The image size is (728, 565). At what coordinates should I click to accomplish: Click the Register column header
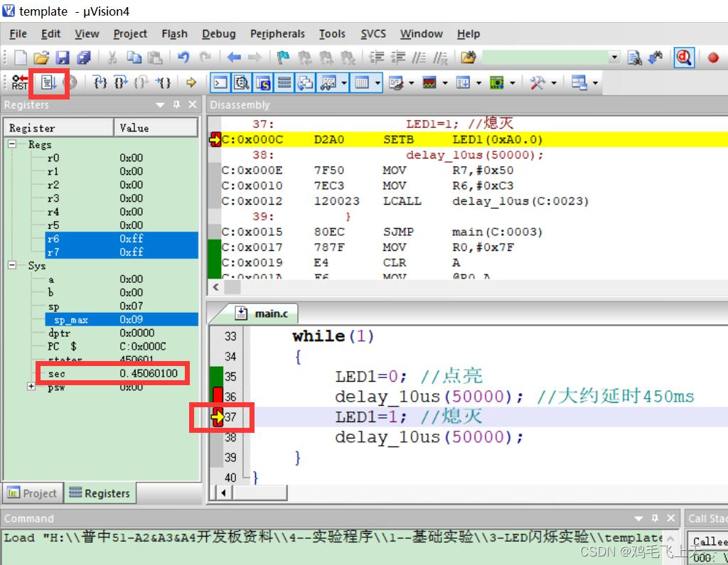pyautogui.click(x=59, y=128)
